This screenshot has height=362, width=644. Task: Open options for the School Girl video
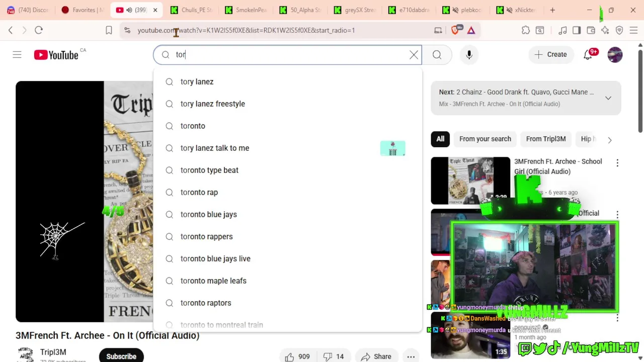coord(617,162)
